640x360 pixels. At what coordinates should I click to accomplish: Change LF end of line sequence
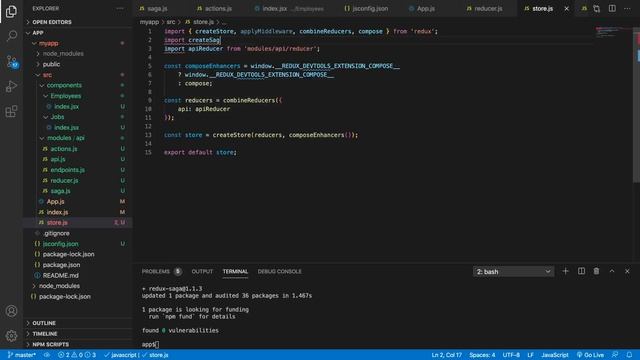point(530,355)
